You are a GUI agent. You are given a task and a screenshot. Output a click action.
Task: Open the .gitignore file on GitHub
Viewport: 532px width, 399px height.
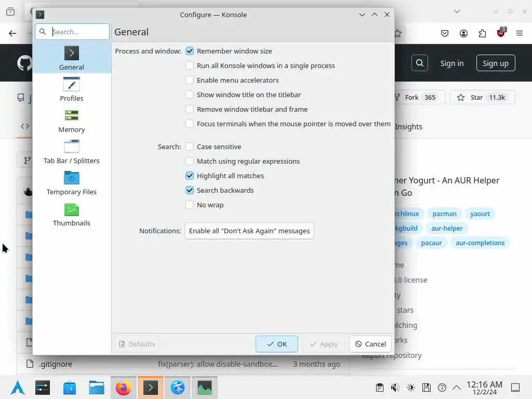[x=56, y=364]
